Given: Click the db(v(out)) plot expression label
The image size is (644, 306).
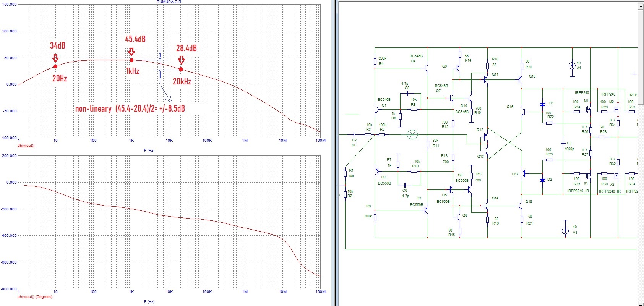Looking at the screenshot, I should point(26,146).
